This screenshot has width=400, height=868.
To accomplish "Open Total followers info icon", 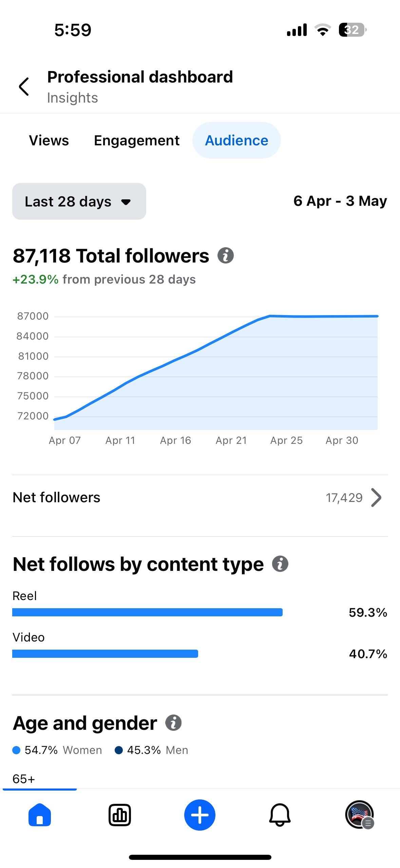I will 226,255.
